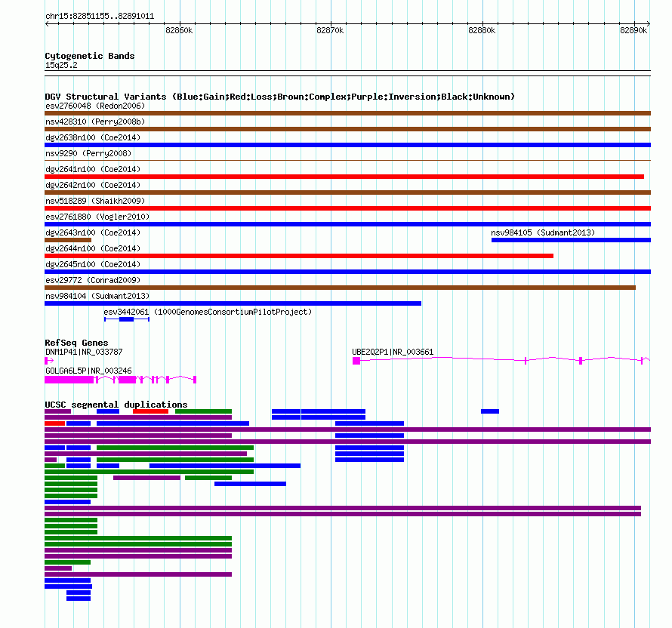Click the nsv9290 (Perry2008) label
Screen dimensions: 672x628
point(88,153)
